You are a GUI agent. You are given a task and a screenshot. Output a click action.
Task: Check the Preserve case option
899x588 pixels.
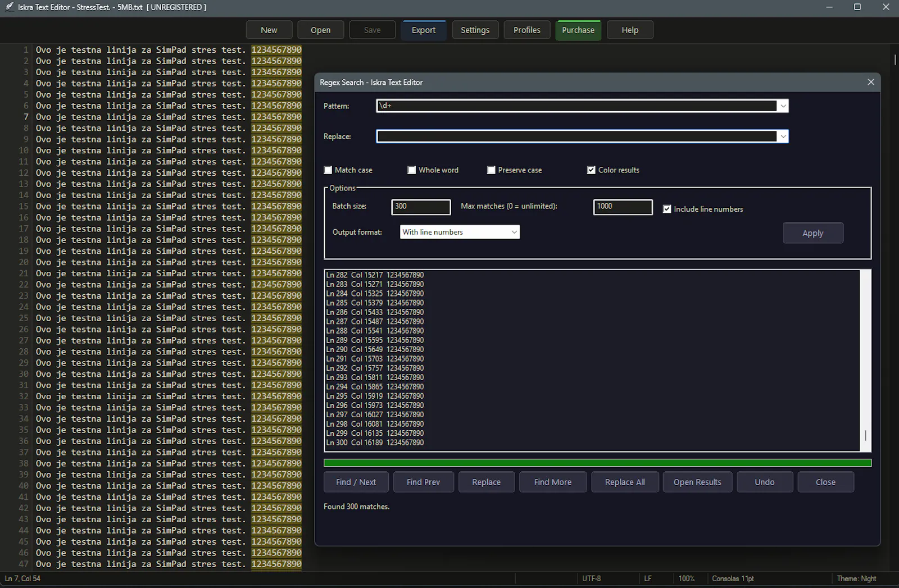tap(491, 170)
